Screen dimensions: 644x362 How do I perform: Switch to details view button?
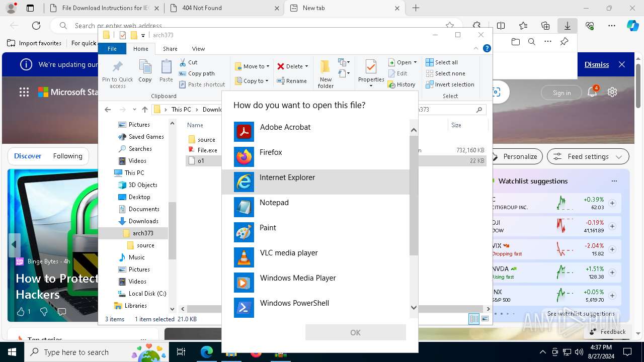474,319
